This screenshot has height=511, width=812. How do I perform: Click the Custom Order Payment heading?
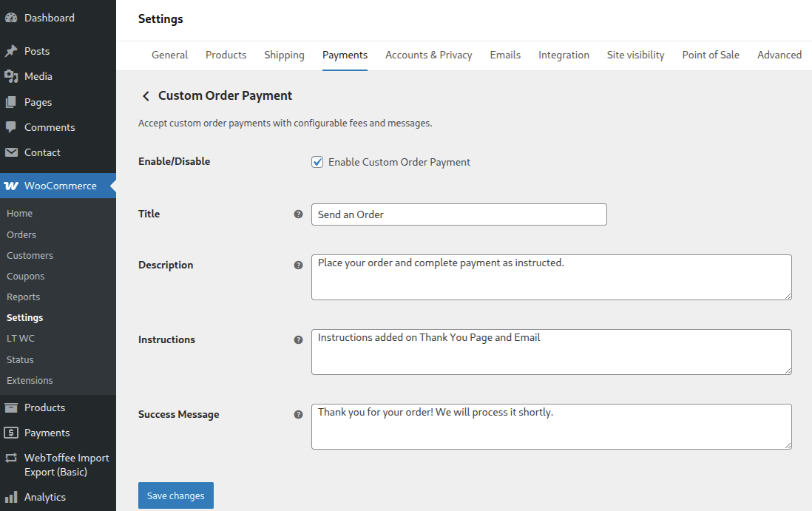pos(226,96)
